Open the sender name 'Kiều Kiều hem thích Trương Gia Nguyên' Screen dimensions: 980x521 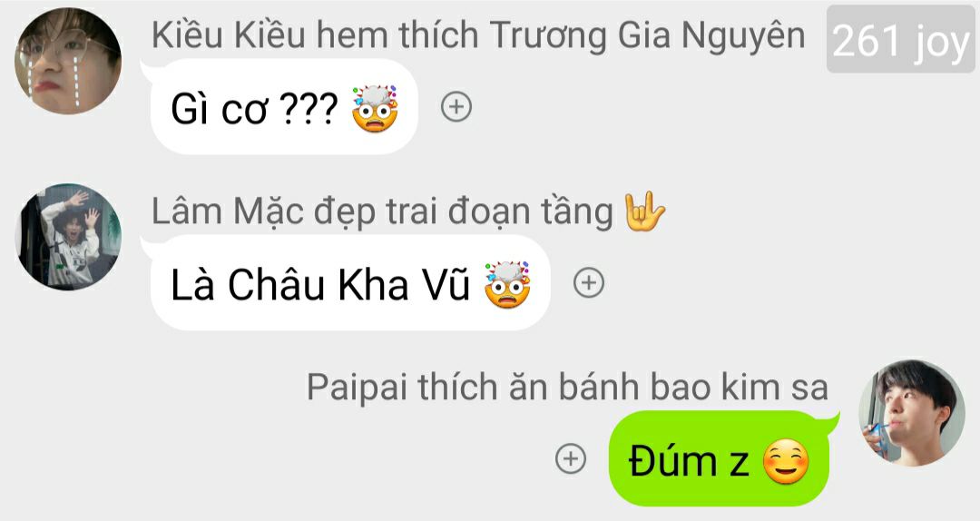click(478, 35)
